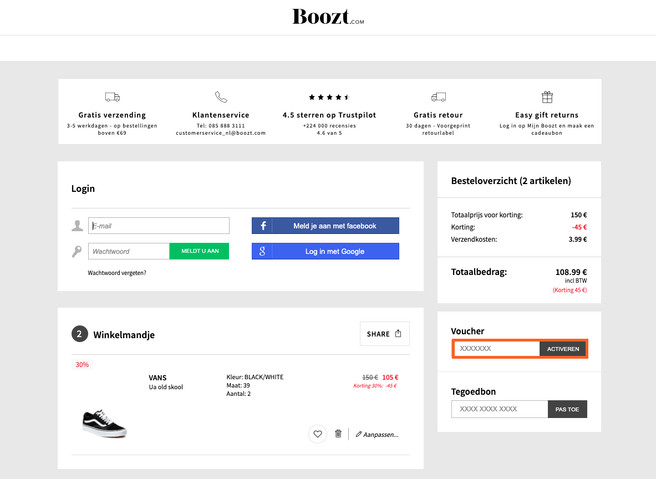Focus the Voucher code input field
Viewport: 656px width, 479px height.
[496, 348]
